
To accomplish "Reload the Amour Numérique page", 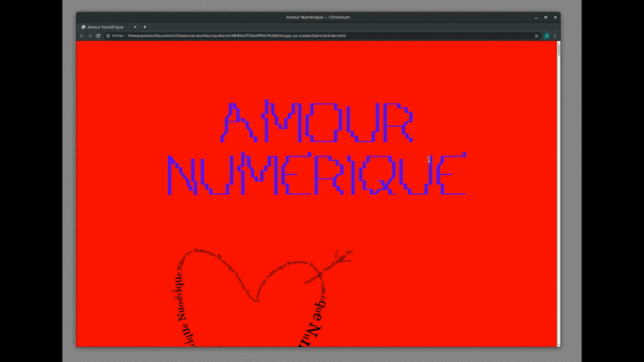I will pos(97,36).
